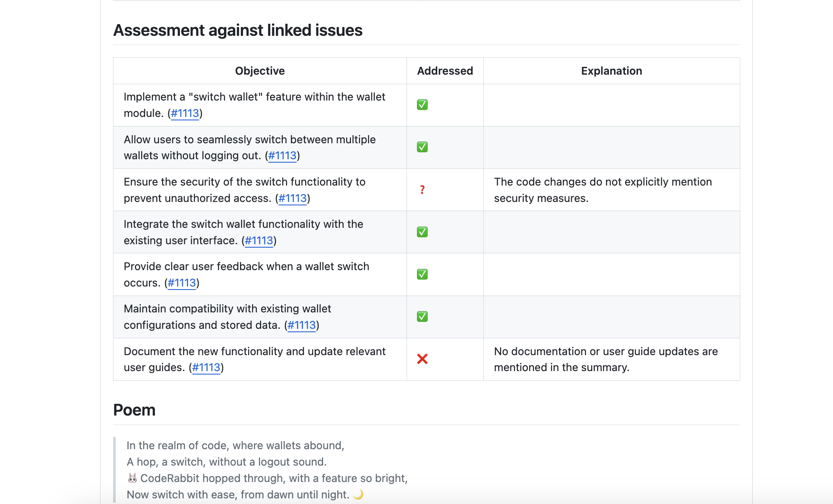Click the Objective column header
This screenshot has width=833, height=504.
pos(260,71)
